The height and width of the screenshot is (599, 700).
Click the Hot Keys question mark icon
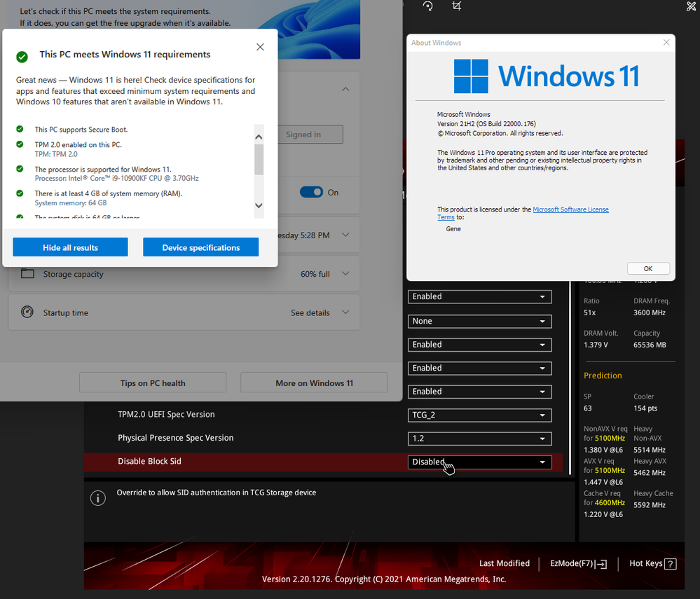(670, 564)
